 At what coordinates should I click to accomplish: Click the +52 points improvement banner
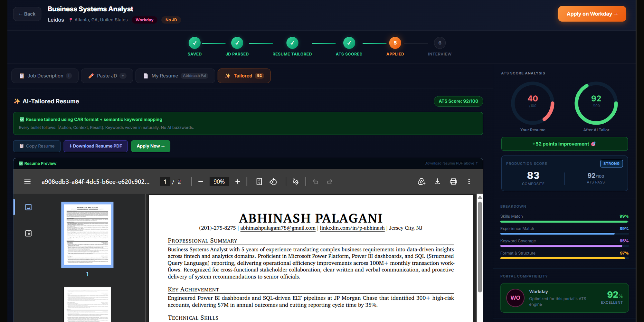click(x=564, y=144)
